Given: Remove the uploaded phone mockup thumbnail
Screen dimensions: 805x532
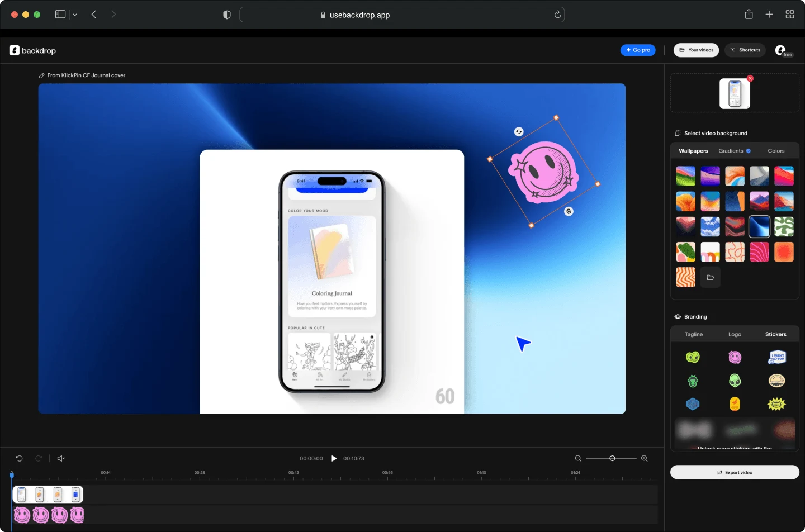Looking at the screenshot, I should tap(750, 78).
